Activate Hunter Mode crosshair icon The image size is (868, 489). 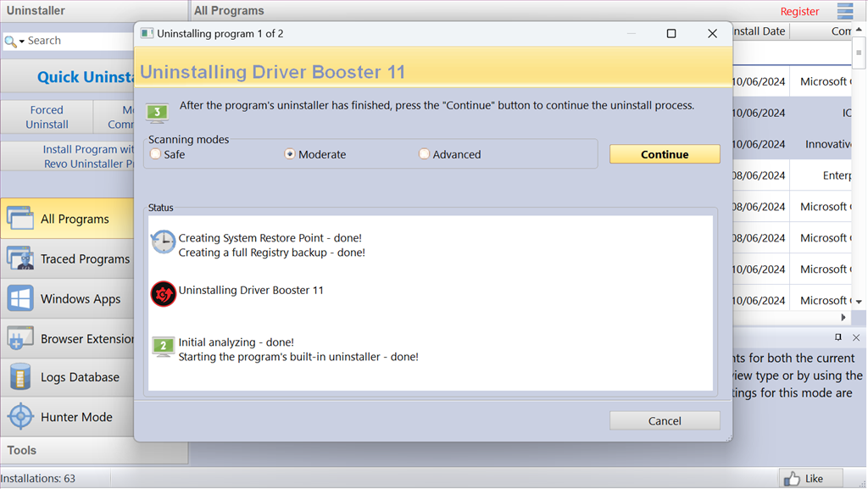19,417
